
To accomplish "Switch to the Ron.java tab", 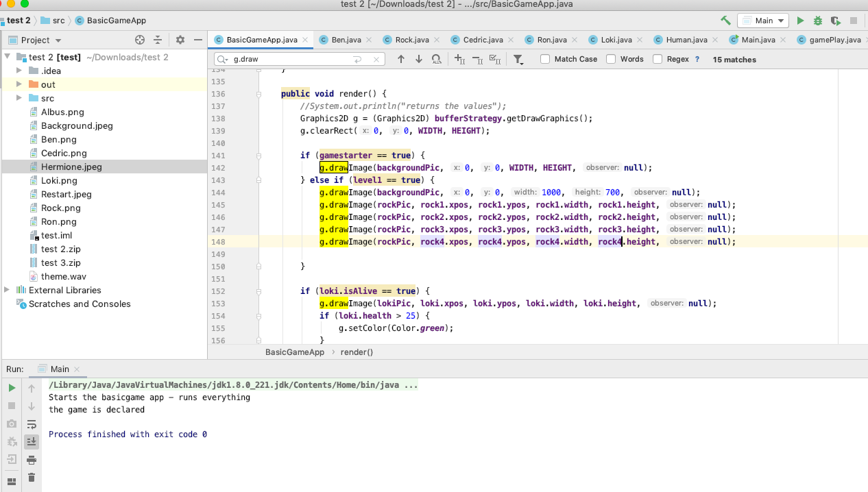I will (552, 40).
